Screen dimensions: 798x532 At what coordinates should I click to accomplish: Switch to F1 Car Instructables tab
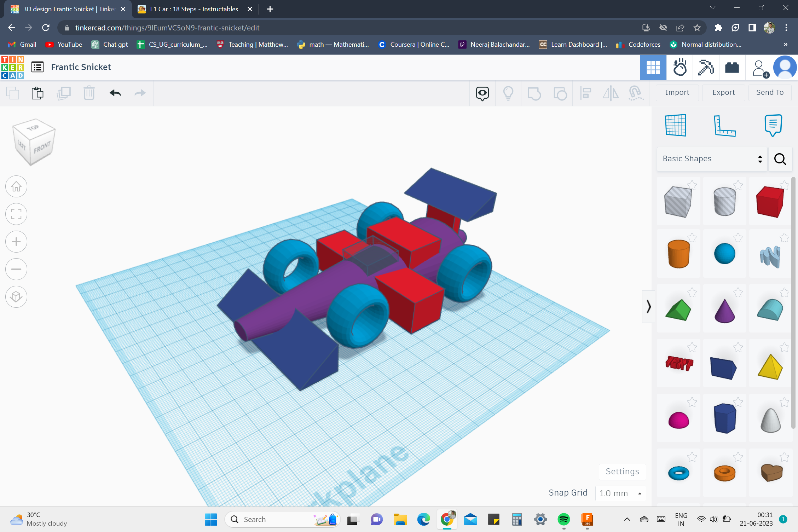(x=194, y=9)
